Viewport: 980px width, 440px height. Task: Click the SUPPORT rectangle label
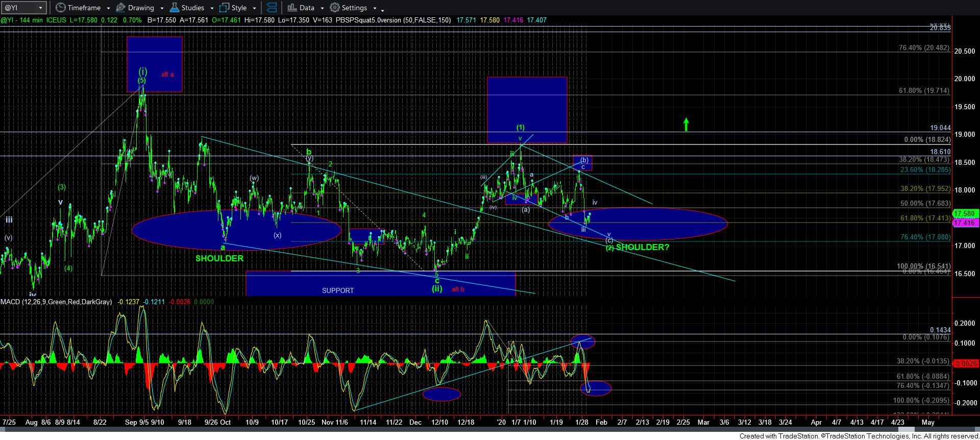(338, 290)
